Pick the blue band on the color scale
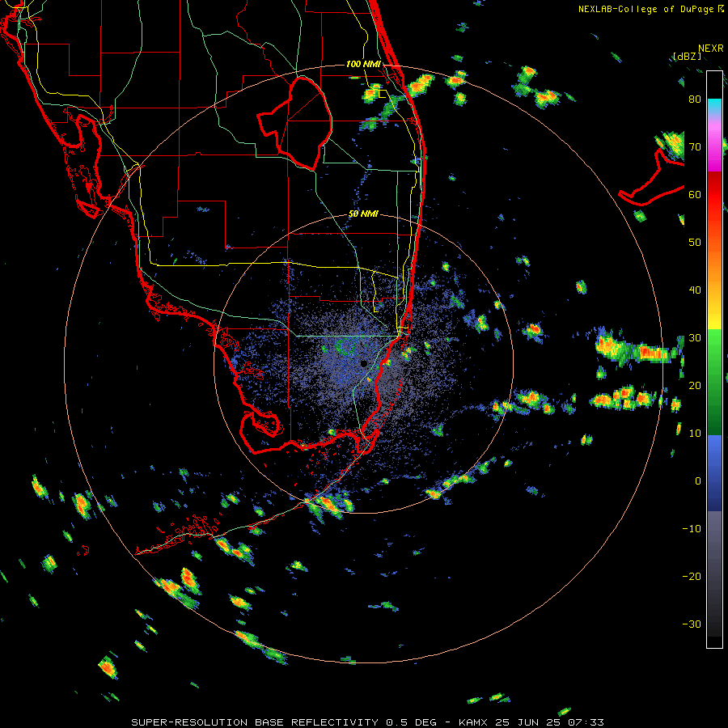 point(714,472)
